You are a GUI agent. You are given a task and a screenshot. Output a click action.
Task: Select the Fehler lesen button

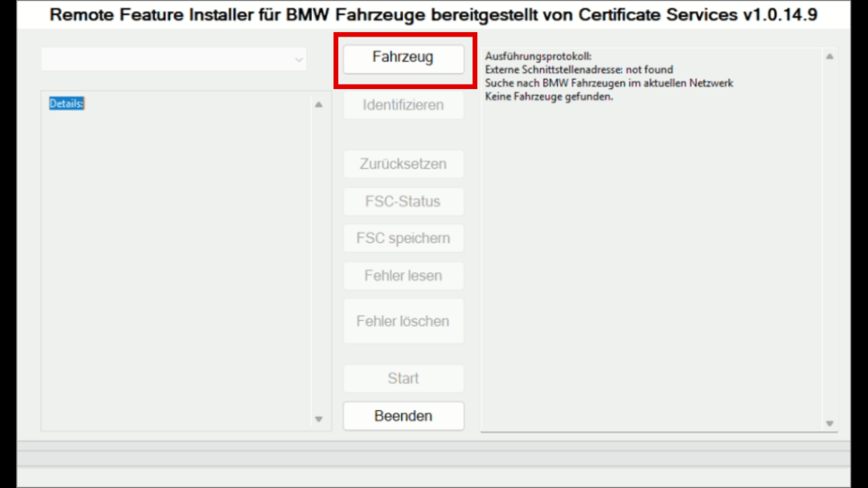[403, 275]
